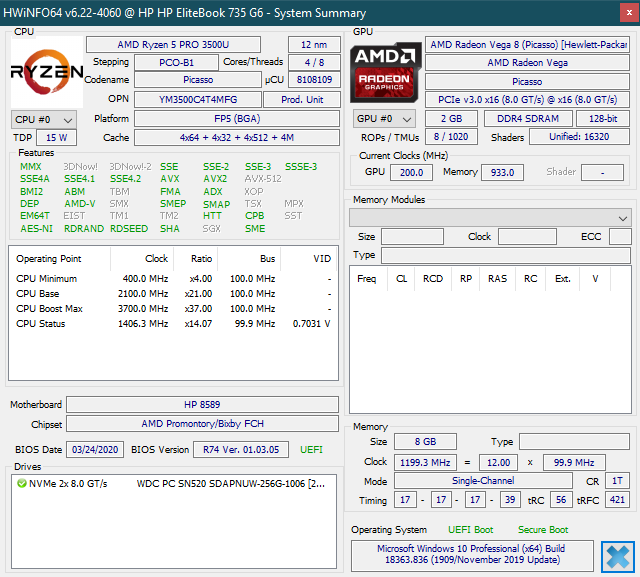Click the Secure Boot label
This screenshot has height=577, width=640.
pyautogui.click(x=543, y=530)
